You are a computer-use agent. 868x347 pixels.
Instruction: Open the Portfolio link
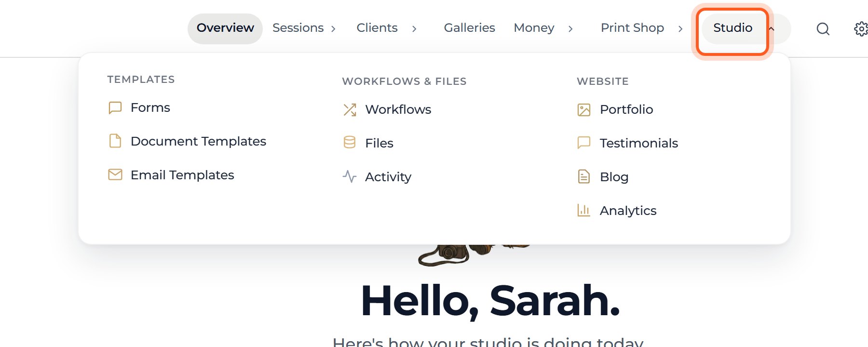coord(626,109)
